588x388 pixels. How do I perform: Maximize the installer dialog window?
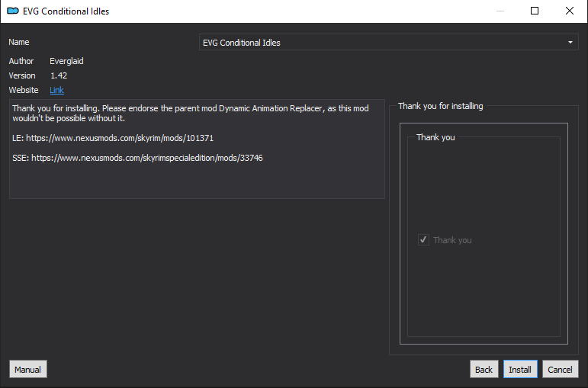point(535,11)
